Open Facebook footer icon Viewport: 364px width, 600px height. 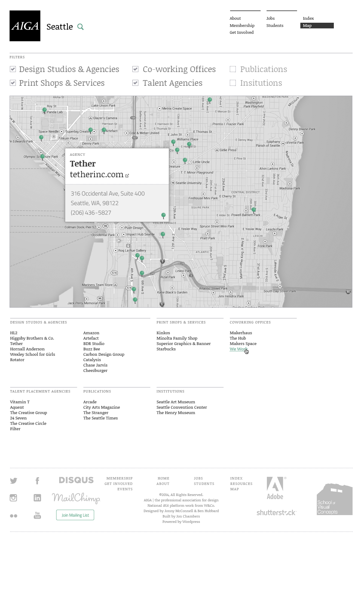37,480
